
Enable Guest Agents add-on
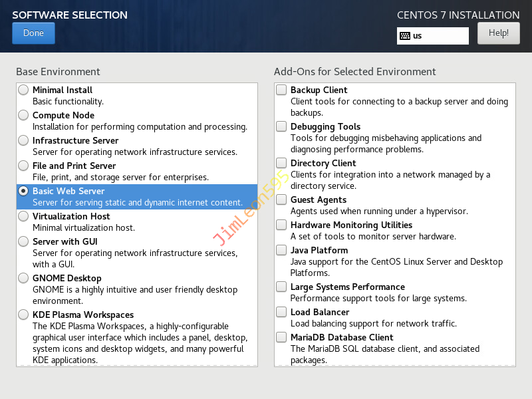tap(281, 199)
